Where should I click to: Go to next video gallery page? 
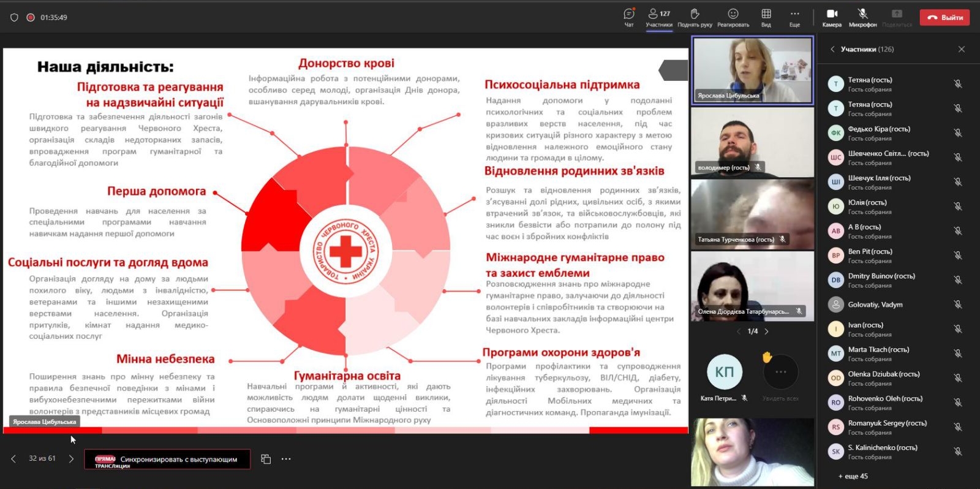(x=766, y=332)
